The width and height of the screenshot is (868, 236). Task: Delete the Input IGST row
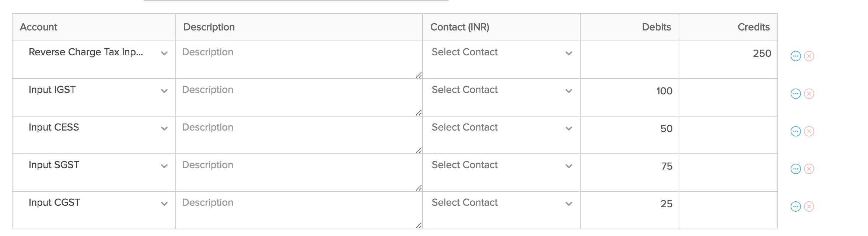pyautogui.click(x=809, y=94)
